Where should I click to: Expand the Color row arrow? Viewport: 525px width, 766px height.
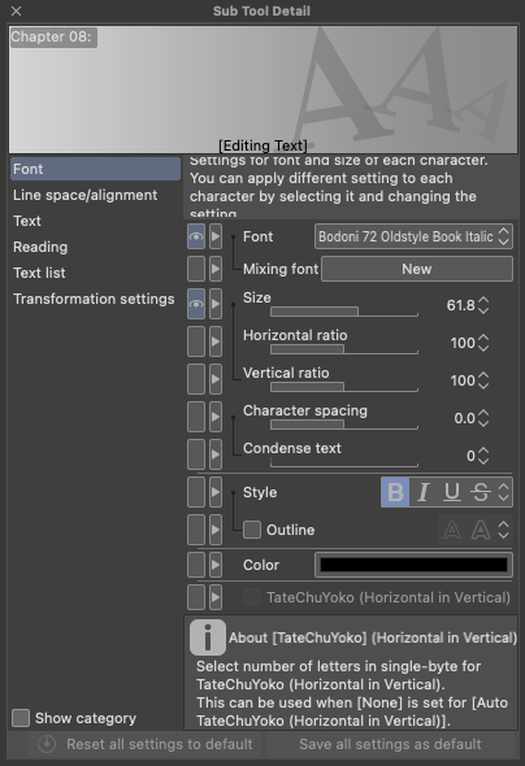[216, 565]
